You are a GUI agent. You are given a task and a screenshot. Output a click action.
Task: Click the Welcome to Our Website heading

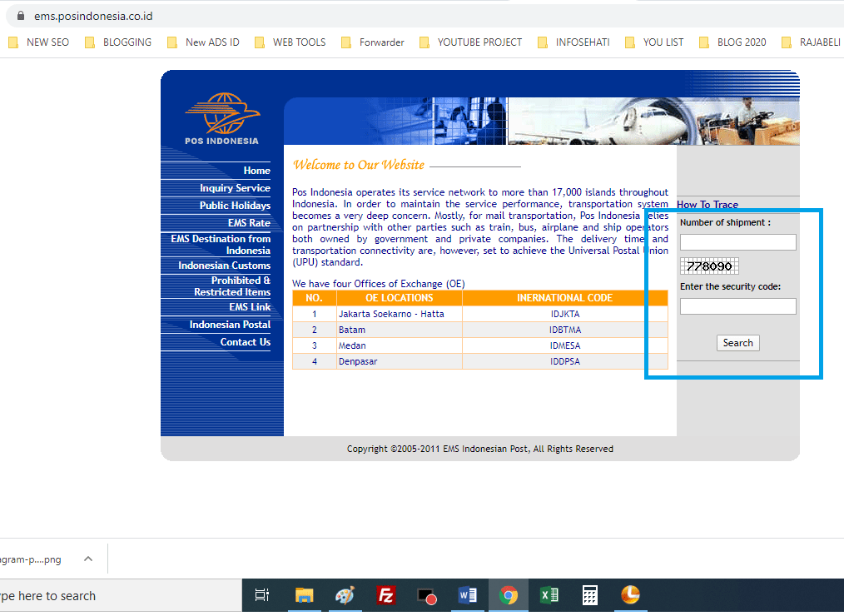359,165
